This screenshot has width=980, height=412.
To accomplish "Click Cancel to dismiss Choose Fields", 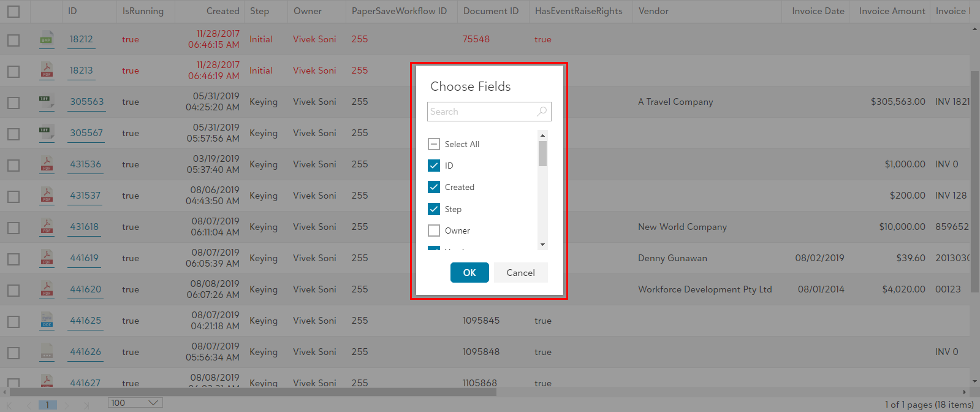I will click(520, 273).
